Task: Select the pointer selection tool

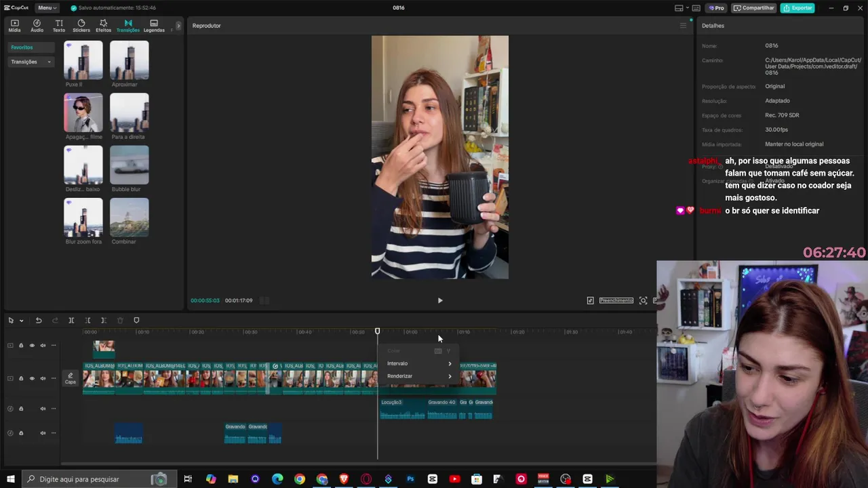Action: (11, 321)
